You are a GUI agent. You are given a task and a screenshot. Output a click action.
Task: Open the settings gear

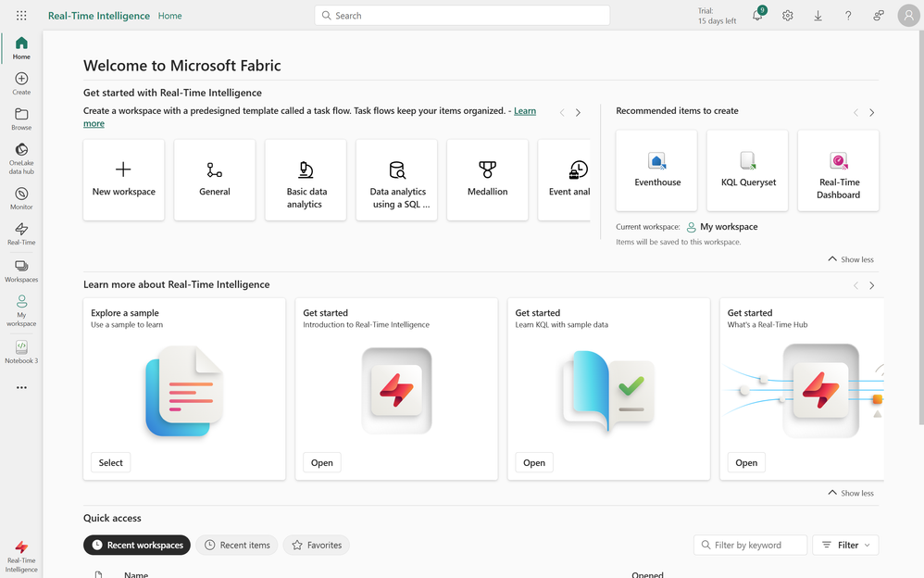pyautogui.click(x=788, y=16)
